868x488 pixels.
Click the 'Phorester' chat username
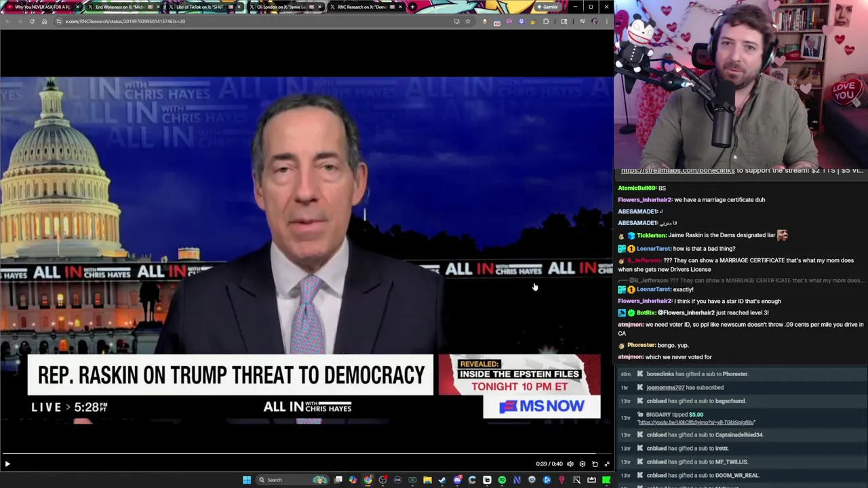(641, 345)
